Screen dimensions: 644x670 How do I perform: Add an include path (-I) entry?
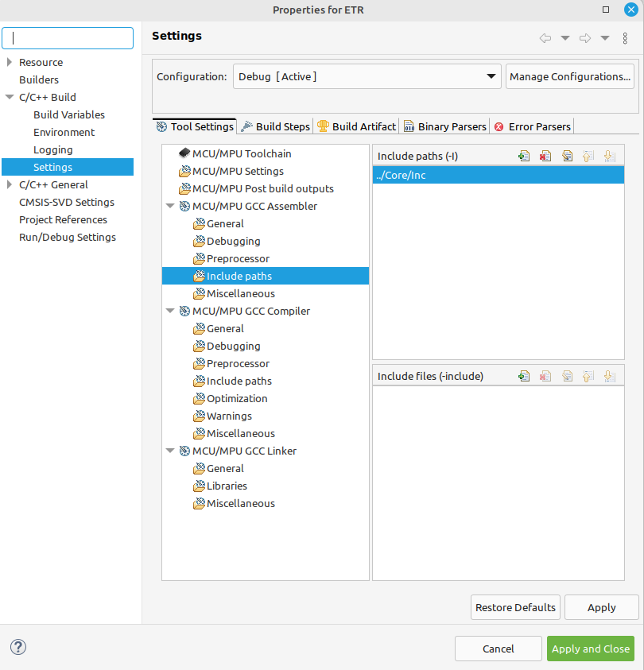tap(523, 156)
